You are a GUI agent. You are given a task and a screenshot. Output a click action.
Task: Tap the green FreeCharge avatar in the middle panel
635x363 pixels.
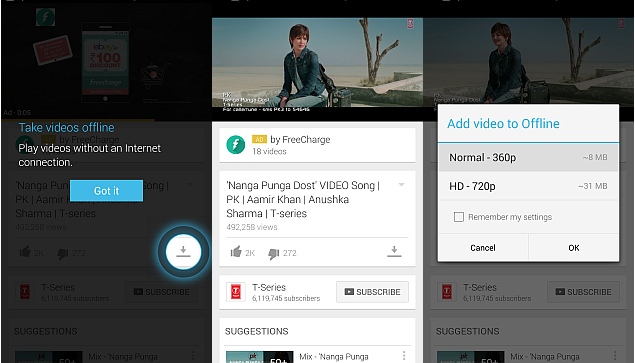236,145
